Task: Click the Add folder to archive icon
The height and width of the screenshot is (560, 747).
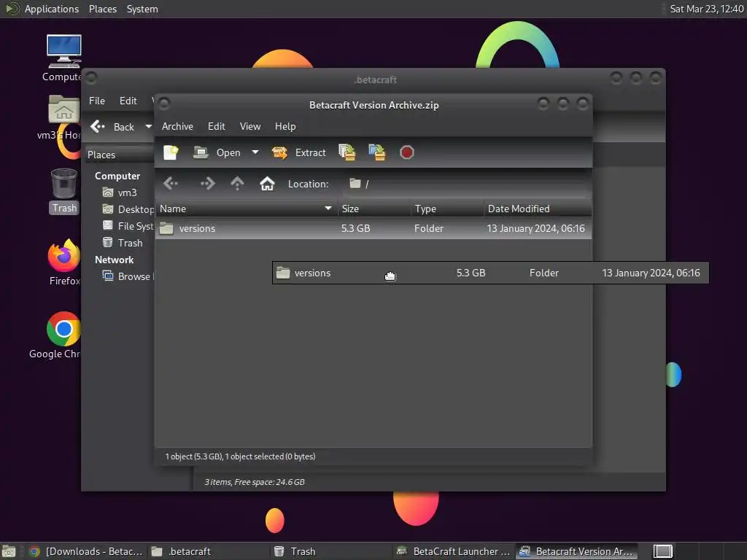Action: 377,152
